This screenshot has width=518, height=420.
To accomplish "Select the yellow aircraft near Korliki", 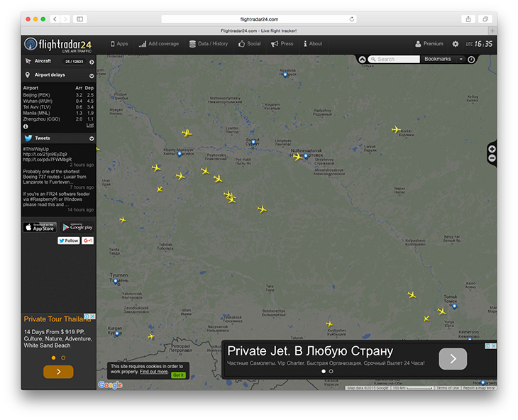I will tap(396, 130).
